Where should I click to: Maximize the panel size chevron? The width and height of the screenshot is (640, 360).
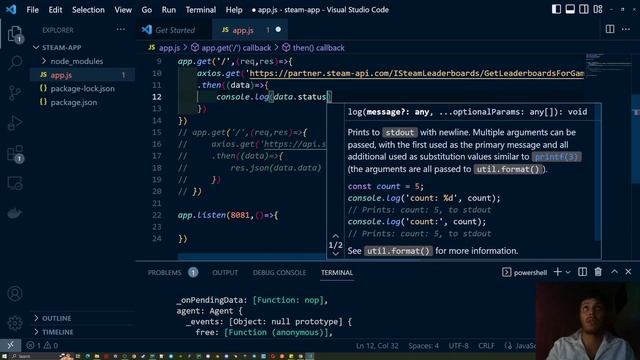[x=614, y=272]
